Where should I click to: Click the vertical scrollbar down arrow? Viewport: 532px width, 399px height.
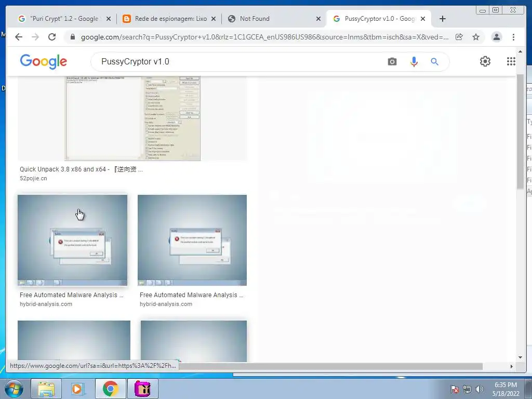521,357
